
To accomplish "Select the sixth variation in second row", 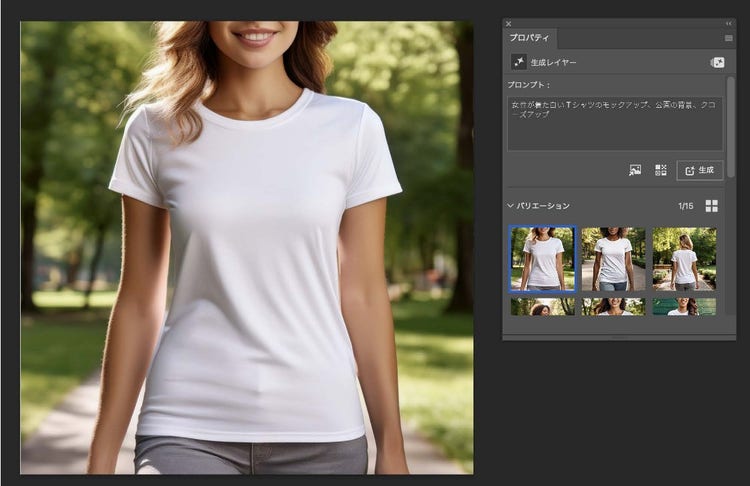I will (684, 307).
